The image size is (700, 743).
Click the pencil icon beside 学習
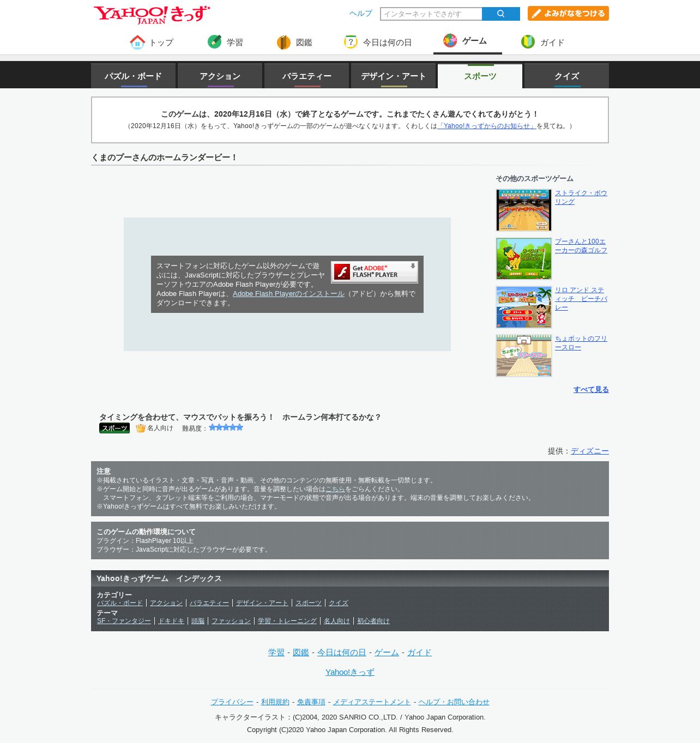point(215,41)
